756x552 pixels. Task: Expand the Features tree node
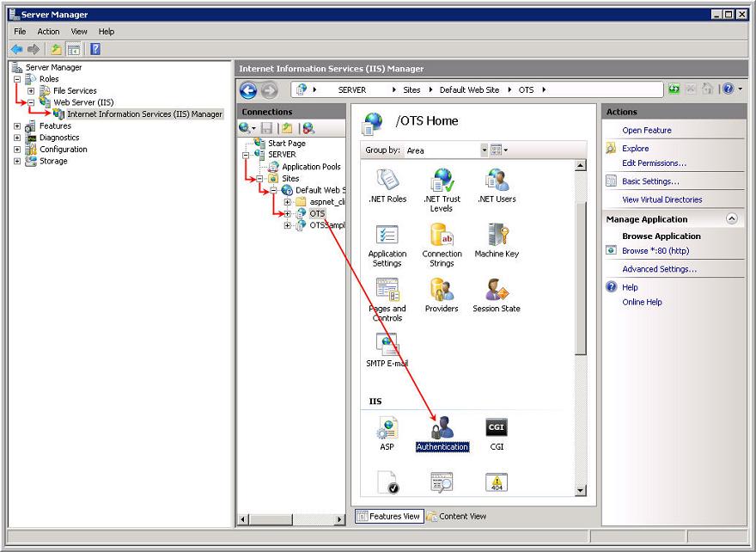point(17,126)
